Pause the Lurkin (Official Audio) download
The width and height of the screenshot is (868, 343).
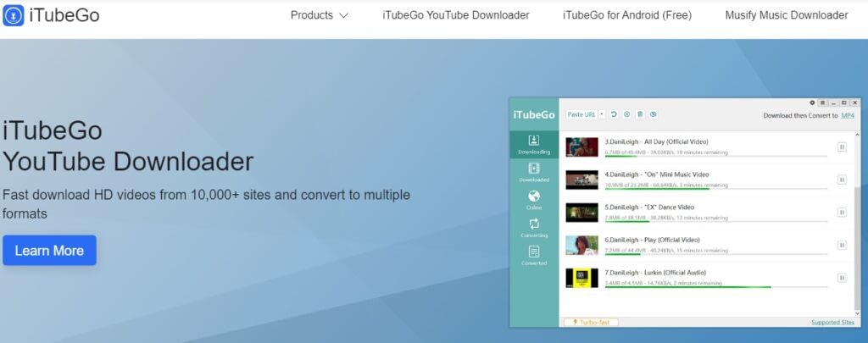pos(842,278)
